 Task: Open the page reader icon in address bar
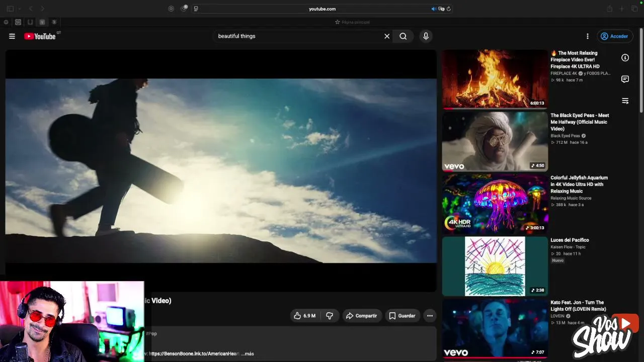click(x=196, y=9)
